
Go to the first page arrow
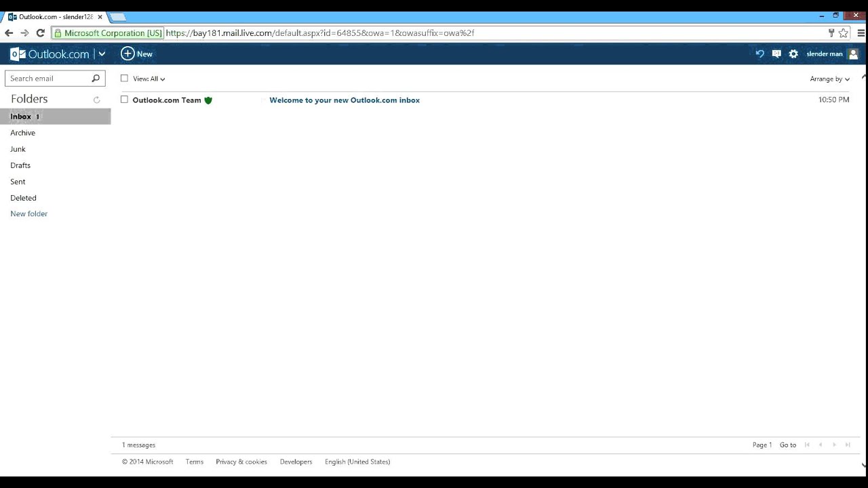tap(807, 445)
